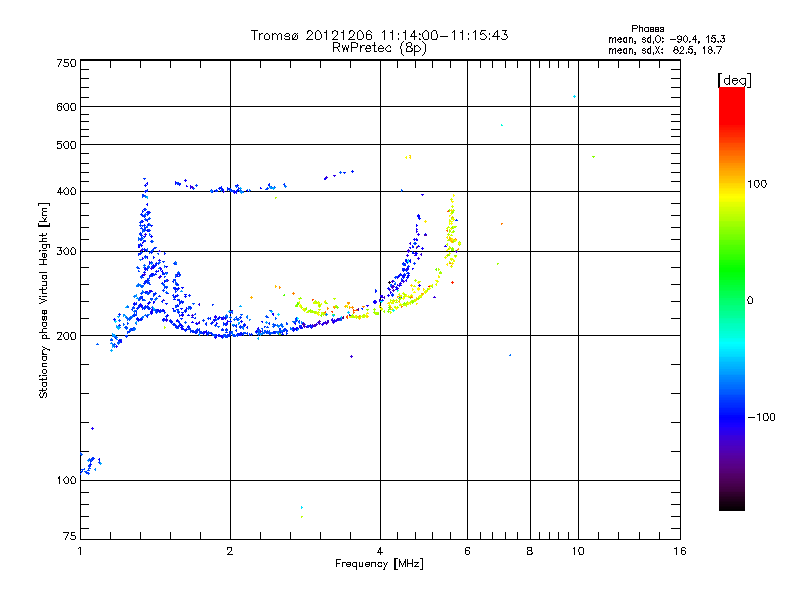The image size is (800, 600).
Task: Click the y-axis tick label '500'
Action: [66, 145]
